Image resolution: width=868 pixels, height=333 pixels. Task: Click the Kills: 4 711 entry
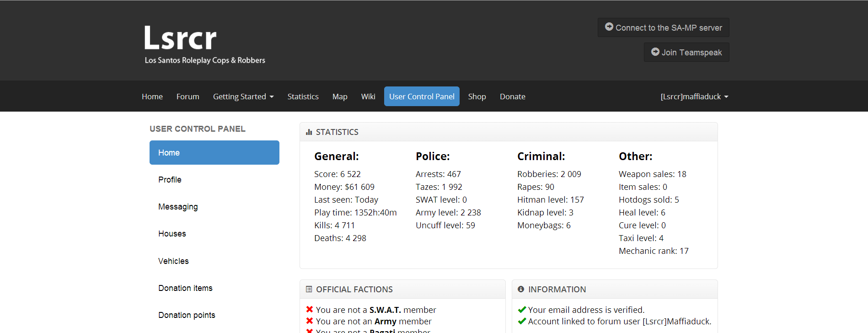(334, 226)
